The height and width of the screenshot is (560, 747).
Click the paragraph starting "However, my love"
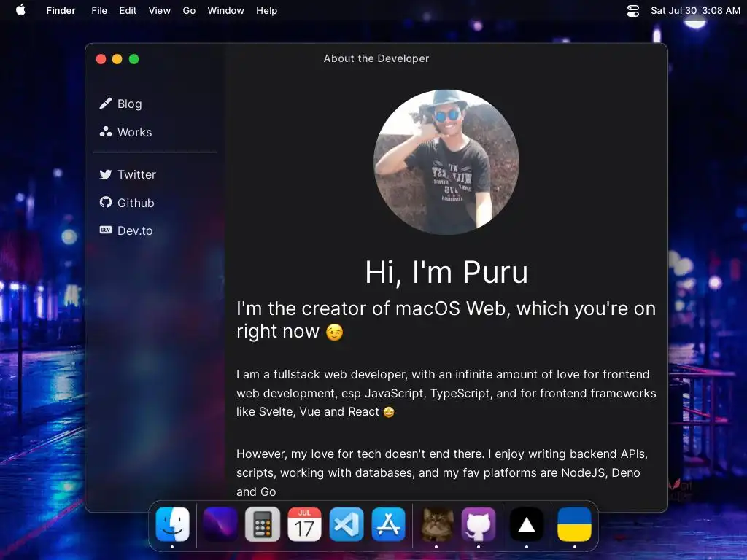pyautogui.click(x=441, y=472)
